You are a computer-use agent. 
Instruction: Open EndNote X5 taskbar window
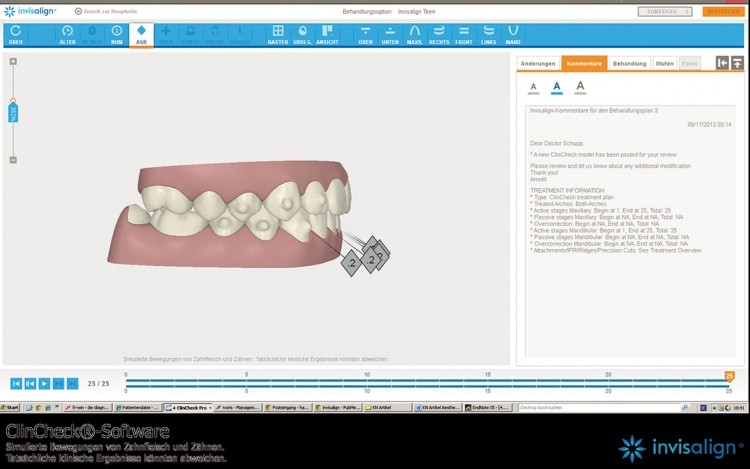[487, 408]
